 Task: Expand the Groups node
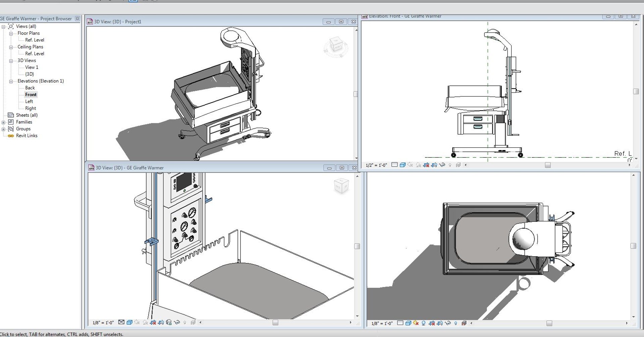3,129
